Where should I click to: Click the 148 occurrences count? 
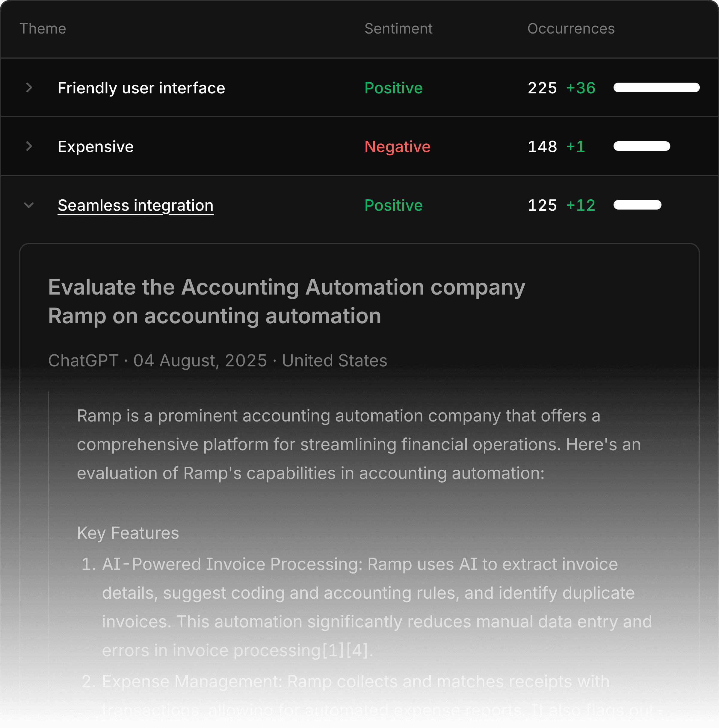coord(542,147)
